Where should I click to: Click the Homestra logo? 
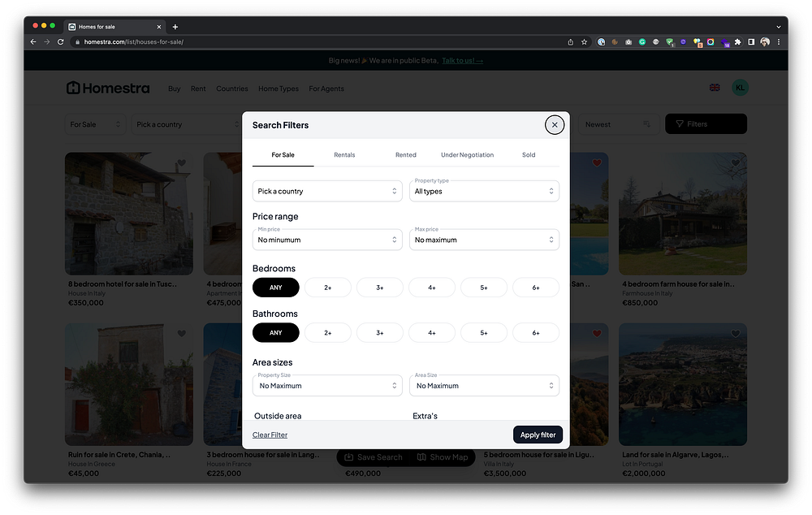click(x=108, y=88)
